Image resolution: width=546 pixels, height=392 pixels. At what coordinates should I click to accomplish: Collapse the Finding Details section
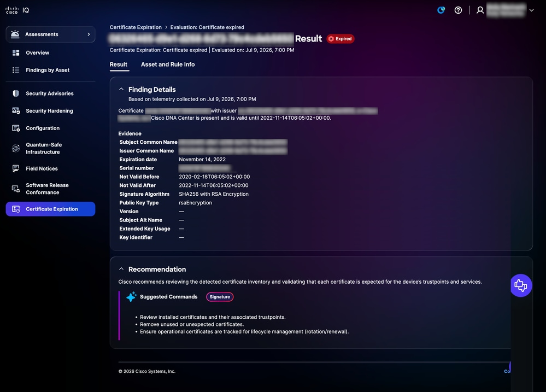(121, 89)
